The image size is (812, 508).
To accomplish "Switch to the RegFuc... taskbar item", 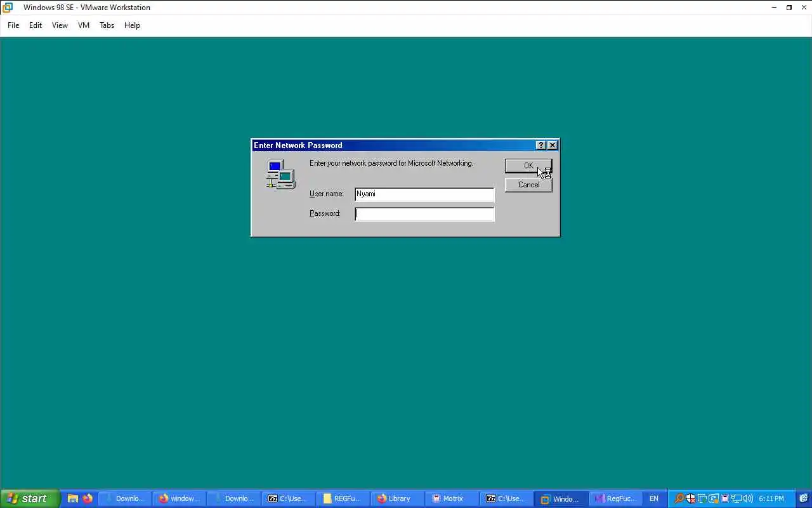I will tap(615, 498).
